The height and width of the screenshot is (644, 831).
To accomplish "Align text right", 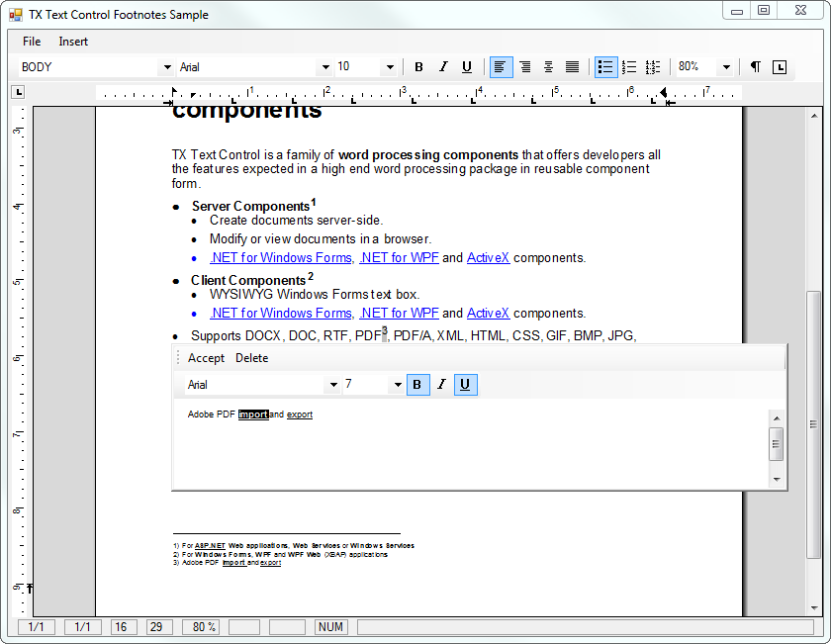I will (x=525, y=67).
